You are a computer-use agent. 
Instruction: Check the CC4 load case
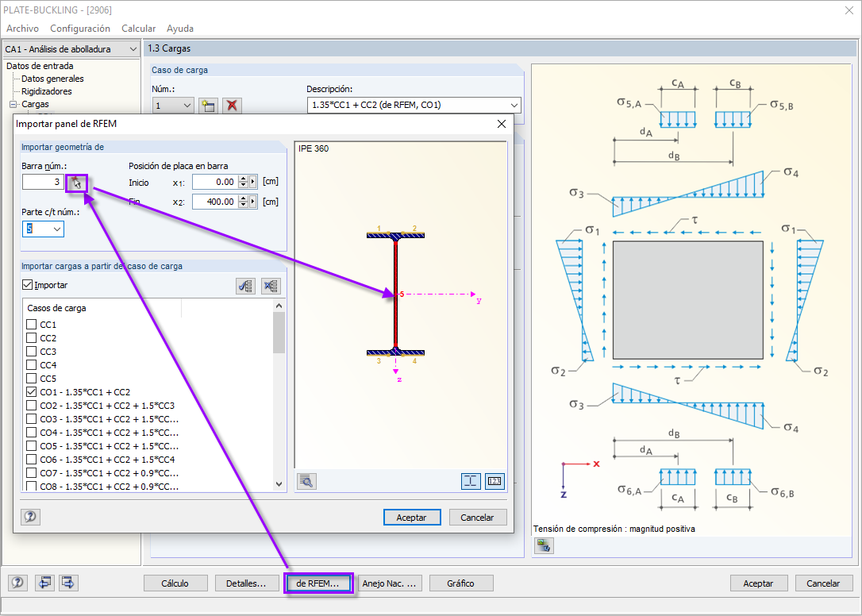coord(31,365)
